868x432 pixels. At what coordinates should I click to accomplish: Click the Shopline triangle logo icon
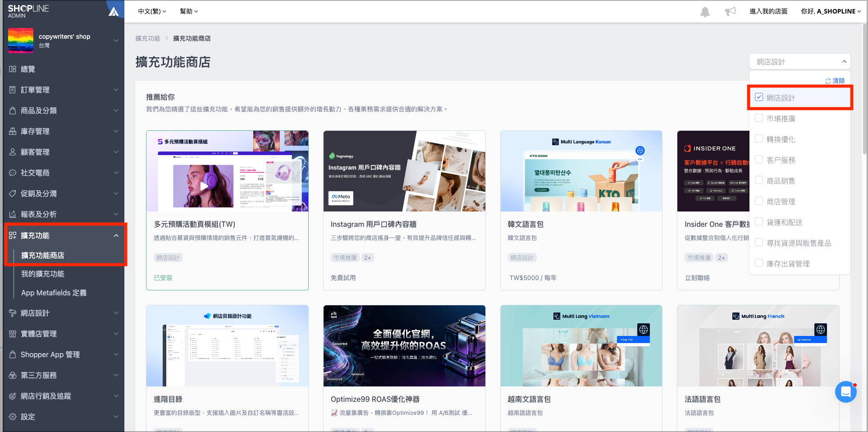pos(114,11)
